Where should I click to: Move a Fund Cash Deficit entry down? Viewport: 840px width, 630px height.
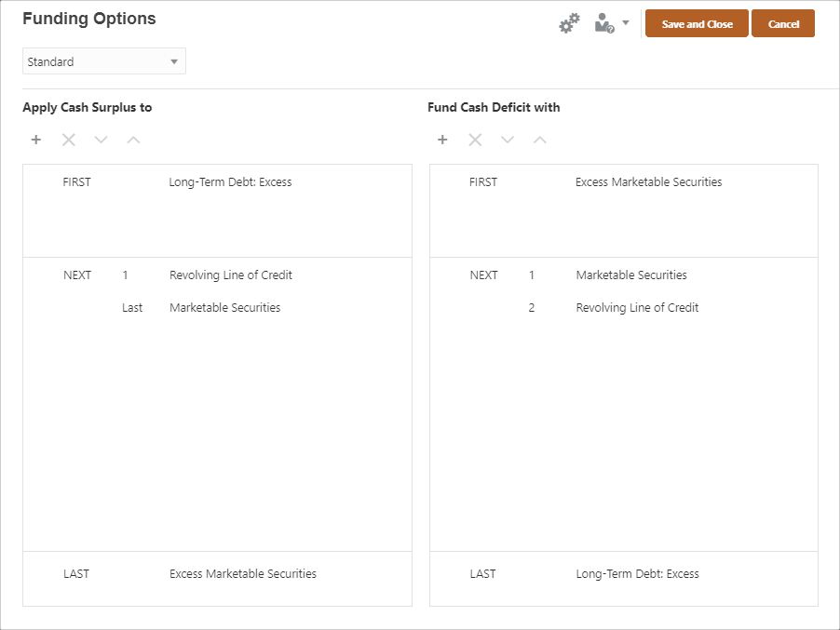tap(508, 139)
